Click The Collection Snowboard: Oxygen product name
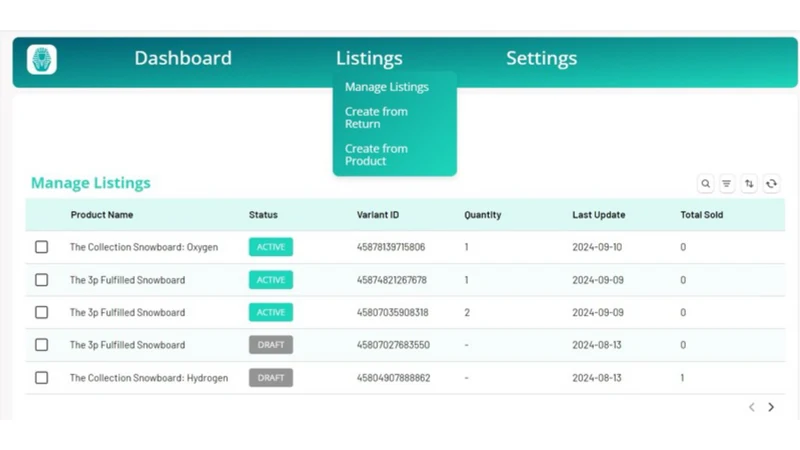The image size is (800, 450). pos(144,247)
